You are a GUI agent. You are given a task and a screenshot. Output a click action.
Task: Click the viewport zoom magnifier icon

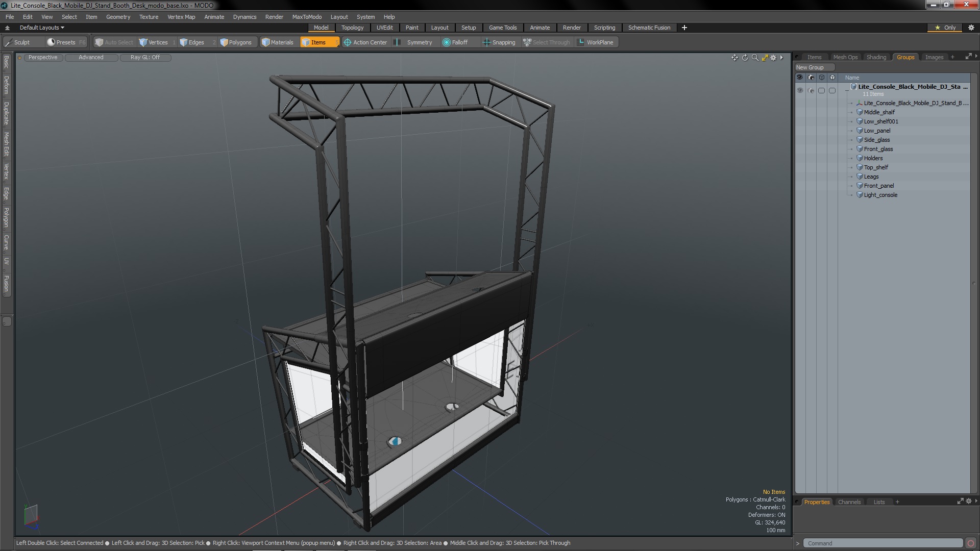point(755,58)
